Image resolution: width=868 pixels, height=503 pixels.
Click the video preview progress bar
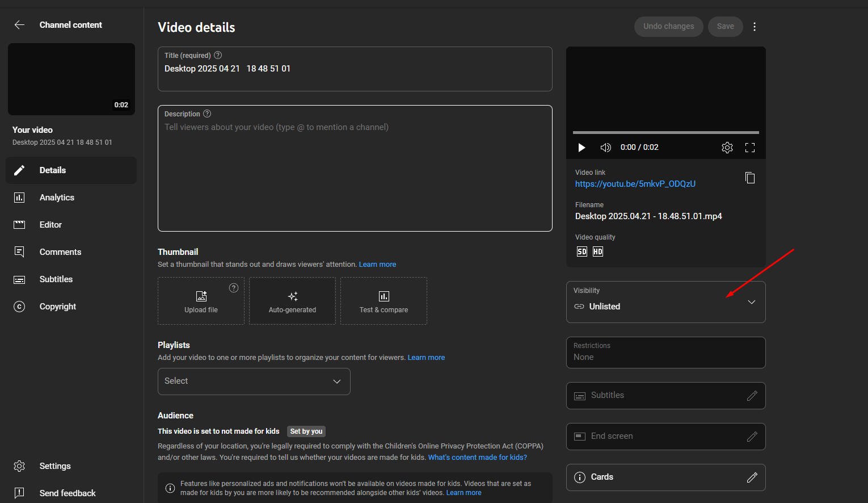tap(665, 133)
